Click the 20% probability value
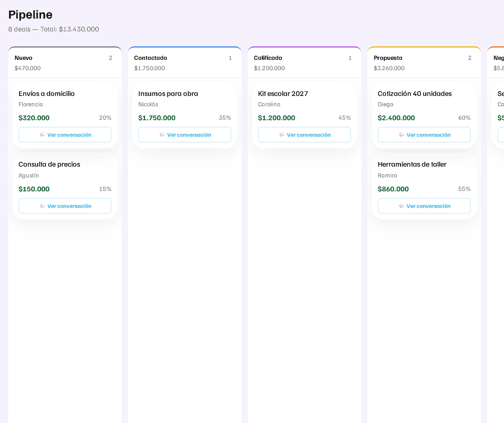 [x=105, y=118]
